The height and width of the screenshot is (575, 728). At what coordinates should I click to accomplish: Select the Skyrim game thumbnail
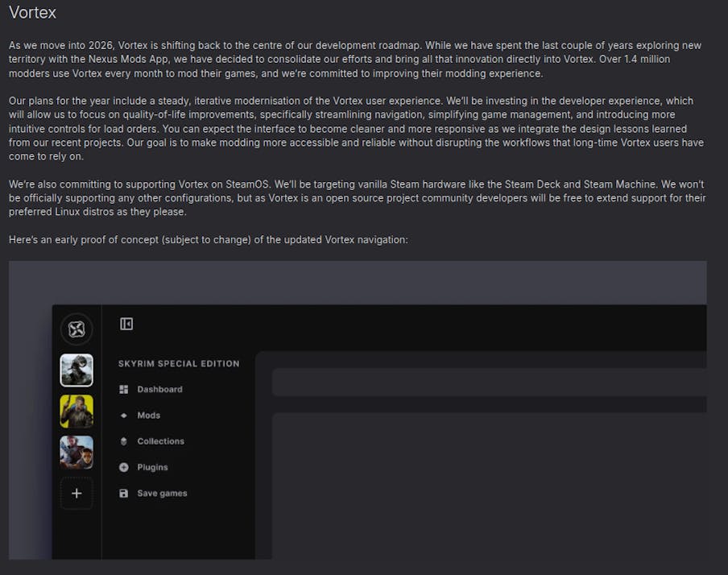(x=77, y=370)
